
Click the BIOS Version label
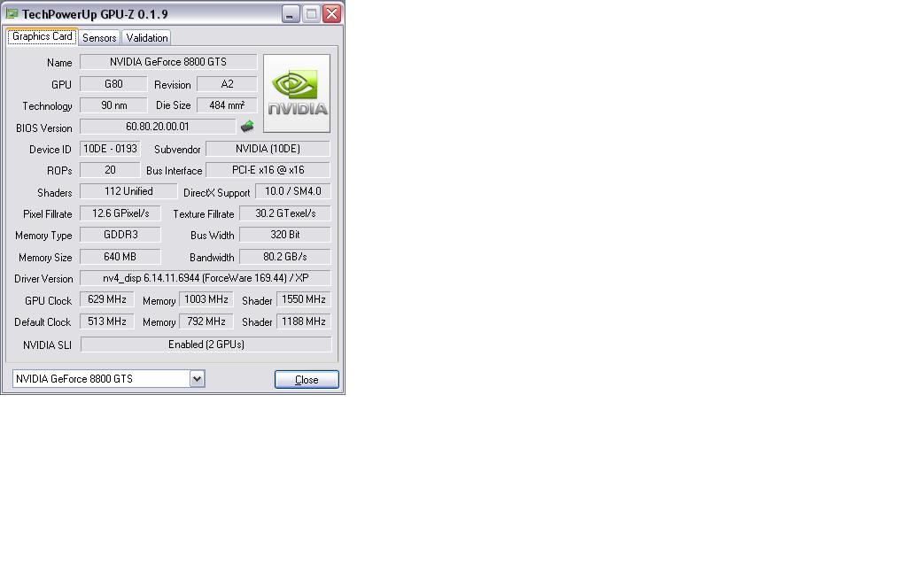click(x=44, y=128)
